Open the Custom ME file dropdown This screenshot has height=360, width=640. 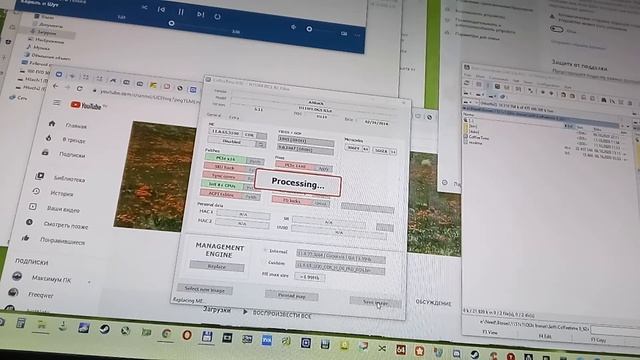click(x=340, y=269)
